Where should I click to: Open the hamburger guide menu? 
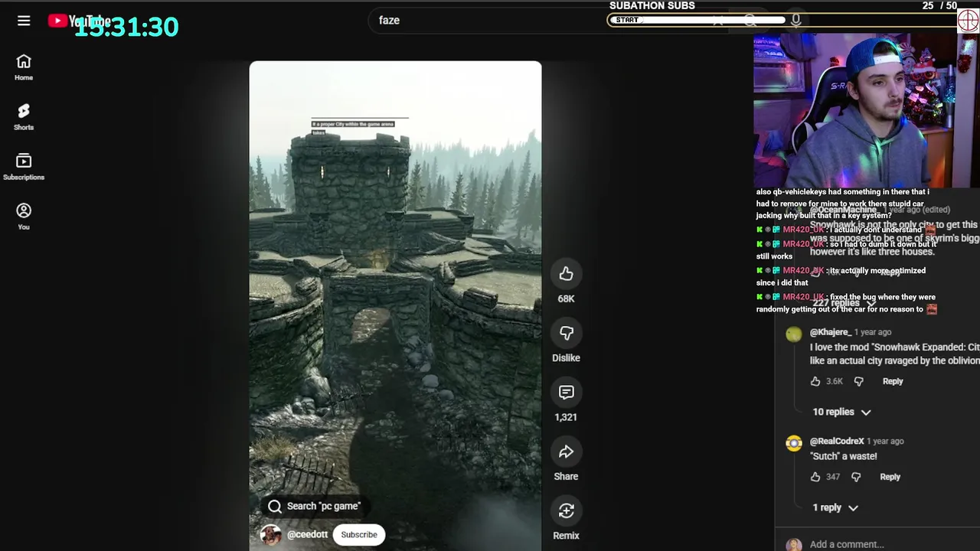pyautogui.click(x=24, y=21)
